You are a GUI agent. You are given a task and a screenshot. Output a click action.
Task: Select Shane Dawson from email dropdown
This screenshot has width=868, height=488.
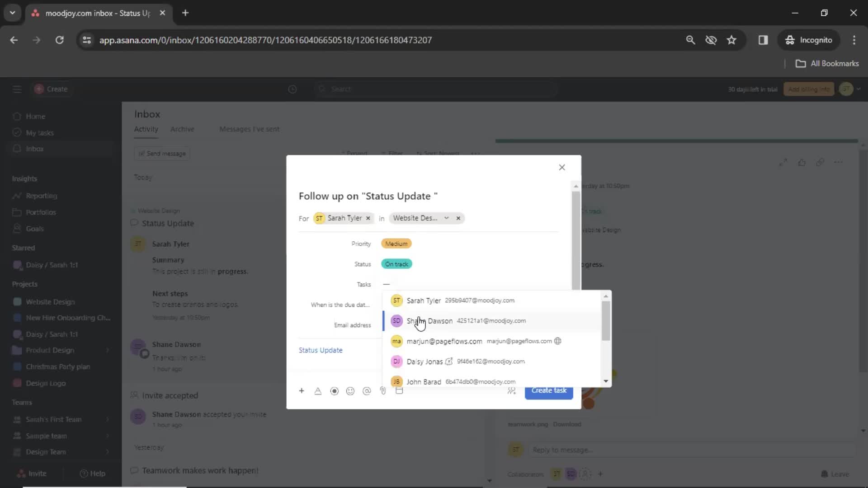(429, 320)
